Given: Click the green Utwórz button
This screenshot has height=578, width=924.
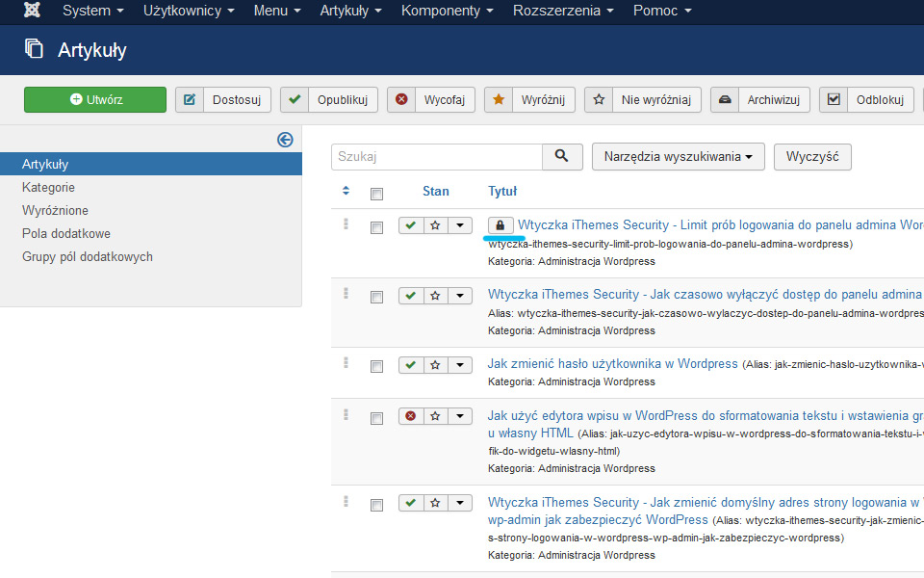Looking at the screenshot, I should 95,99.
